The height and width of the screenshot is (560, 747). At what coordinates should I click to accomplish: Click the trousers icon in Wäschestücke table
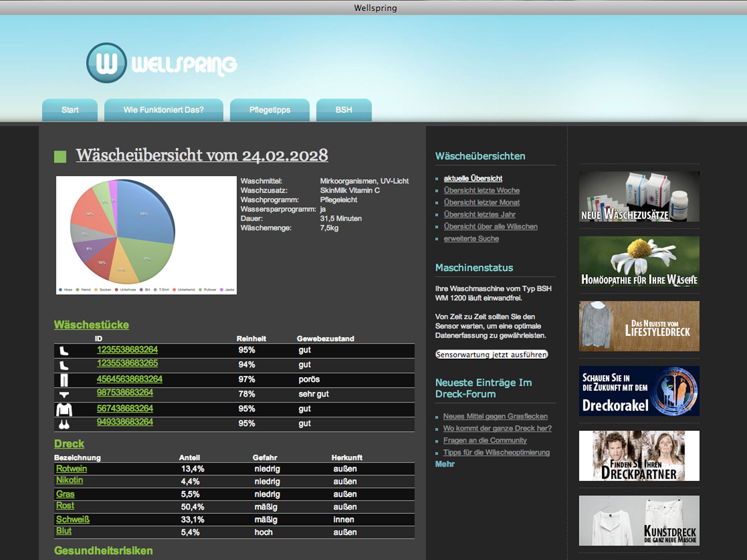tap(64, 380)
